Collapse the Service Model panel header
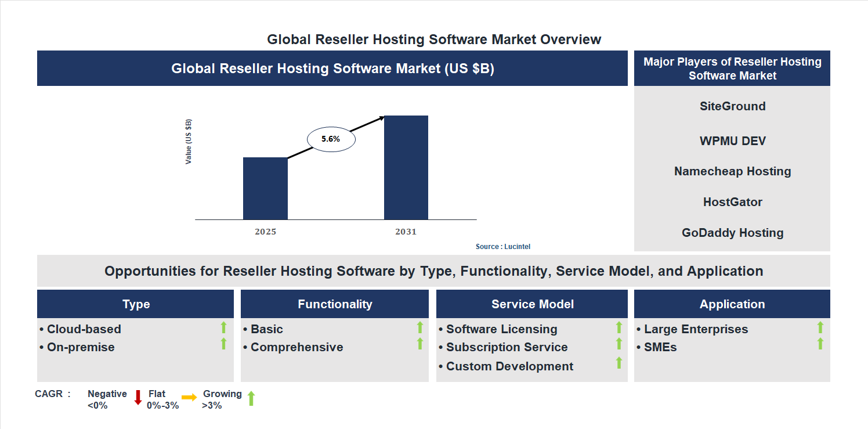Viewport: 868px width, 429px height. 531,304
